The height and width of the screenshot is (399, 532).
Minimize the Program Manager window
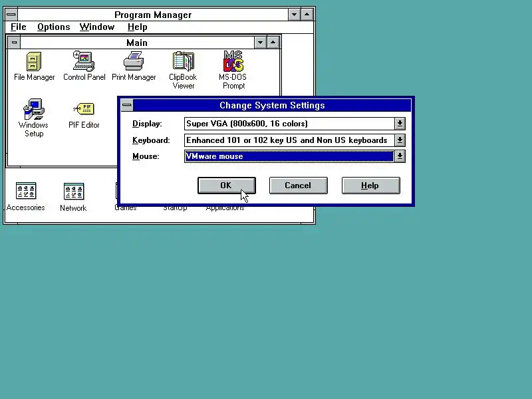click(294, 15)
